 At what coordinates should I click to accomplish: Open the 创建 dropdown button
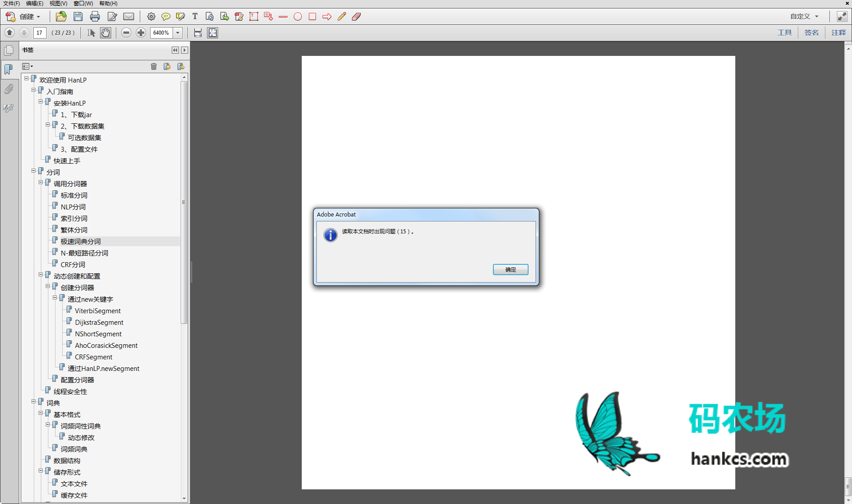26,16
